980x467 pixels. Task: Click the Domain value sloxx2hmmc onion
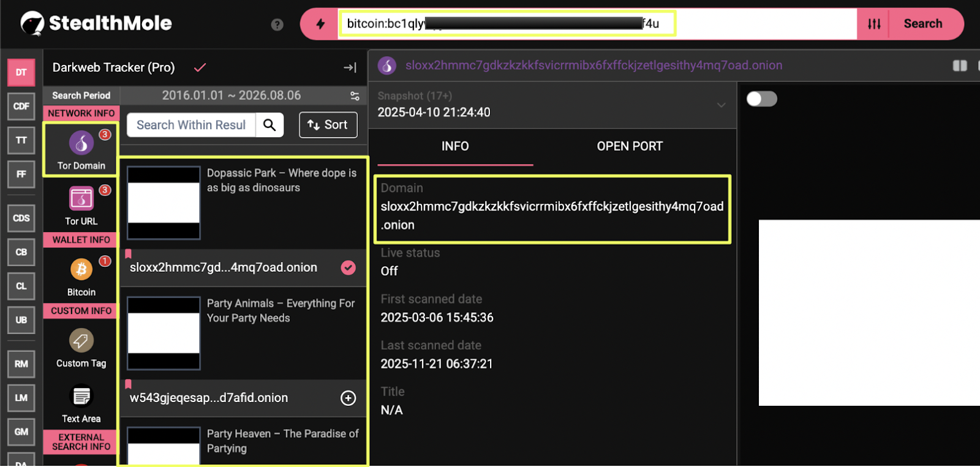552,215
